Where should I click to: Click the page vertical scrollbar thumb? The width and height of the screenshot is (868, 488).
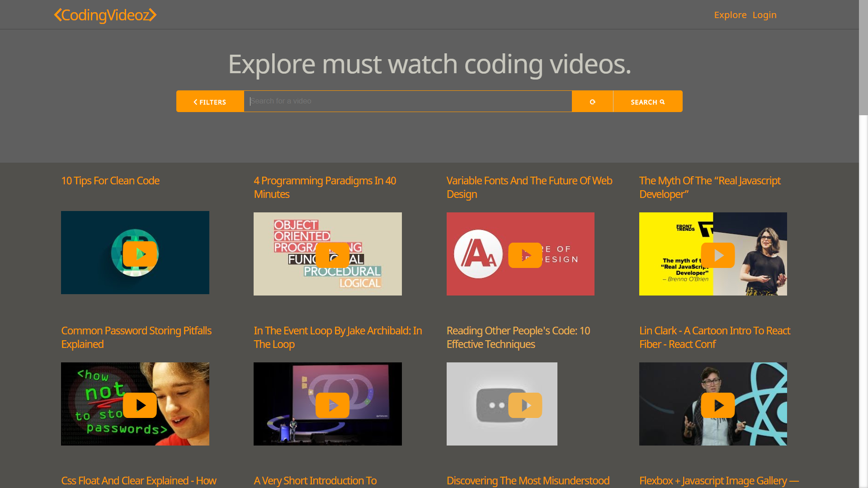(863, 57)
